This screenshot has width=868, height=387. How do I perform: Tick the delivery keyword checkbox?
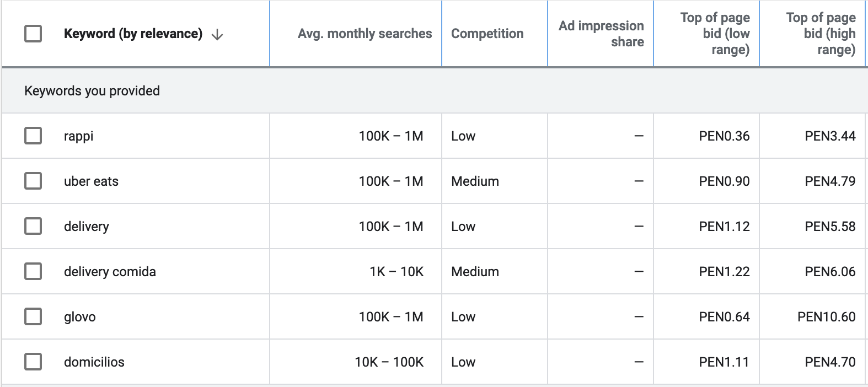[33, 226]
